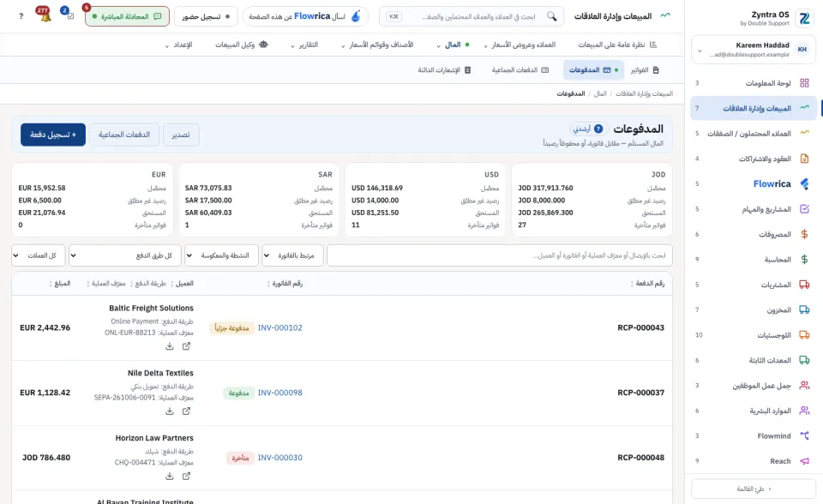Open the Fixed Assets icon in sidebar

click(x=804, y=360)
